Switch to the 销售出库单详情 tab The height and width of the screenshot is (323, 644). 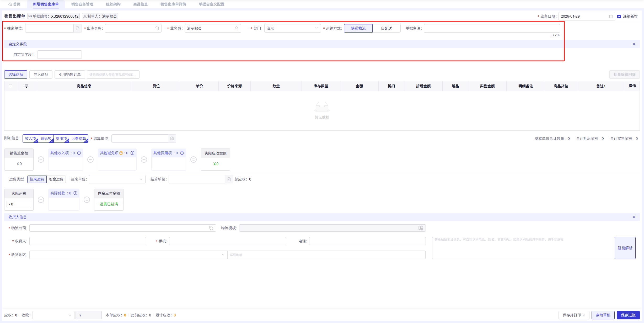pos(173,4)
